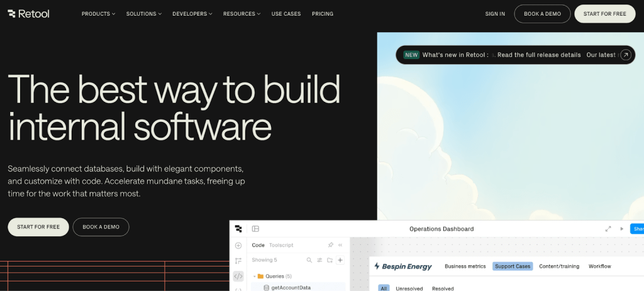This screenshot has width=644, height=291.
Task: Open the SOLUTIONS dropdown menu
Action: pos(144,14)
